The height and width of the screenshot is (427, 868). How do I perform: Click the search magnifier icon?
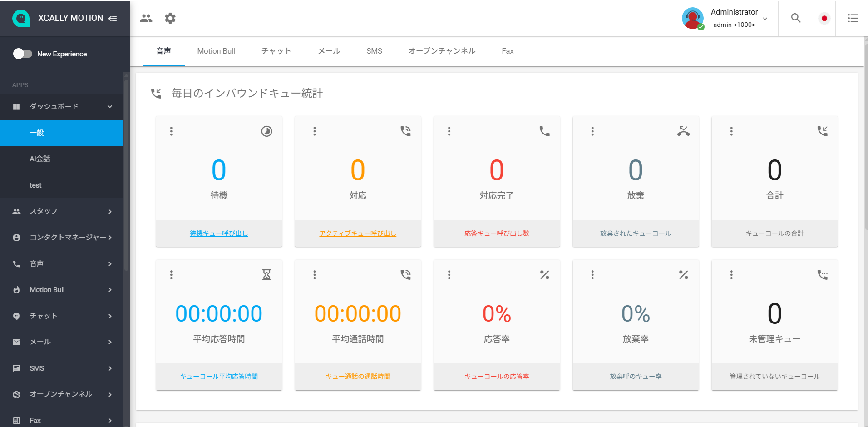pyautogui.click(x=796, y=18)
